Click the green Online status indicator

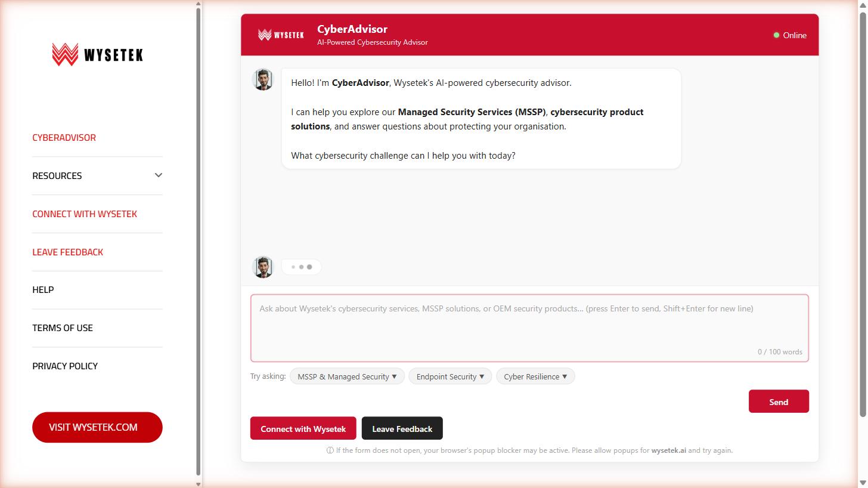(776, 35)
